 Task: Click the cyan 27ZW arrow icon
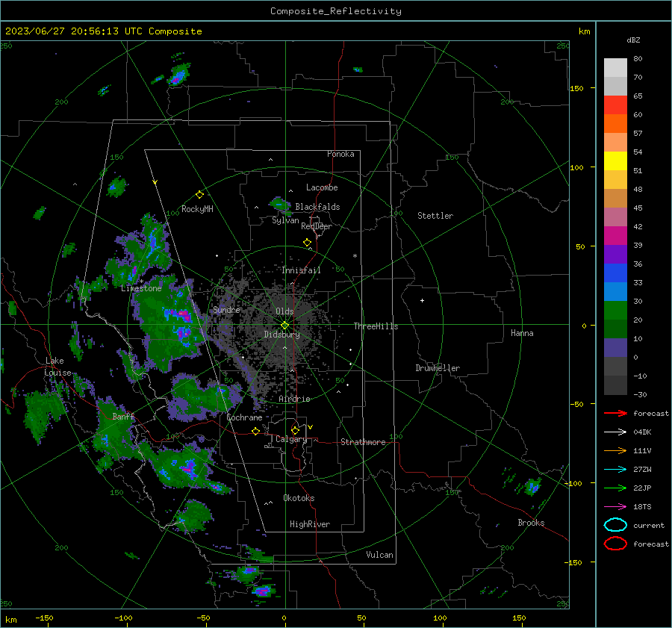615,470
